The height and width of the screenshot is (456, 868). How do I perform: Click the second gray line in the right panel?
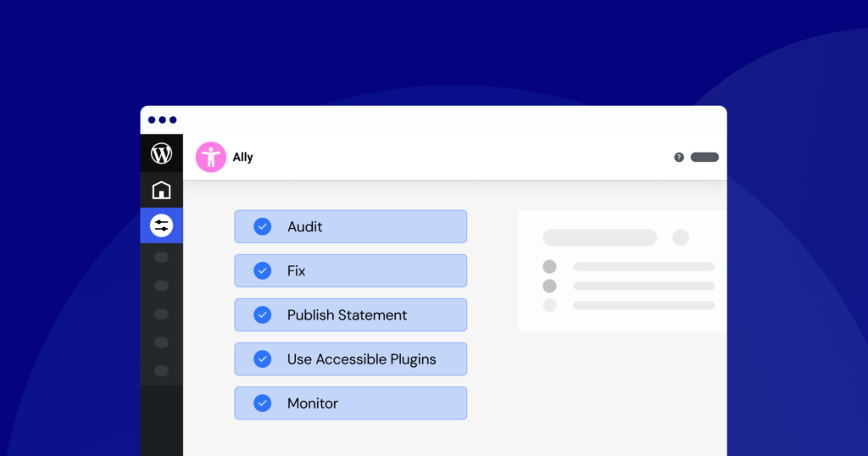click(643, 286)
